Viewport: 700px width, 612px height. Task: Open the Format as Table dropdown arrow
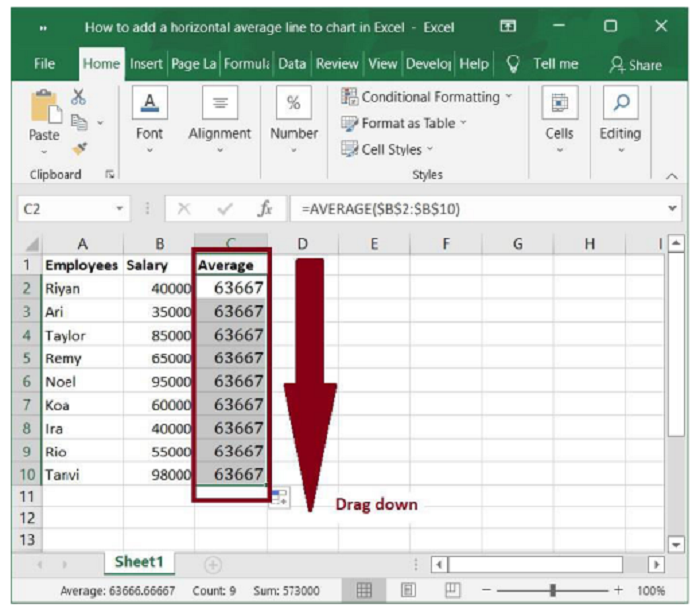click(463, 122)
